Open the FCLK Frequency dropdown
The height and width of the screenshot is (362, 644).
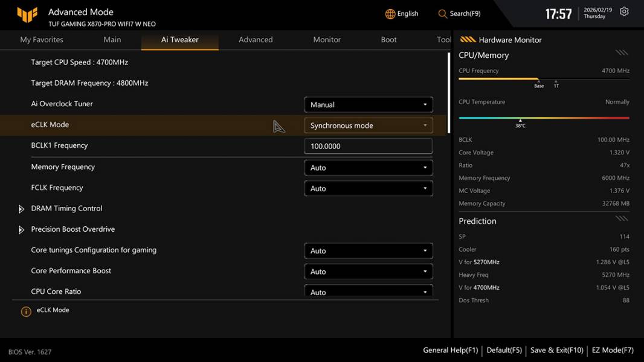point(369,188)
